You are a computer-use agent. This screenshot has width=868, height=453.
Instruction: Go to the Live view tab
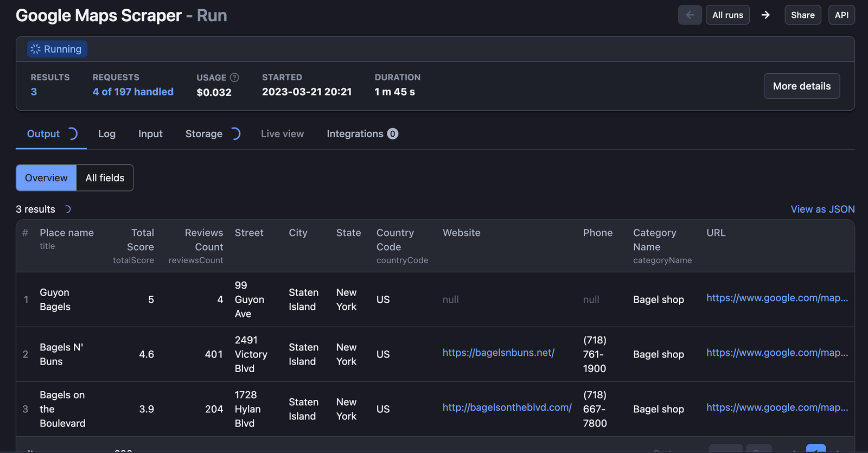[282, 134]
